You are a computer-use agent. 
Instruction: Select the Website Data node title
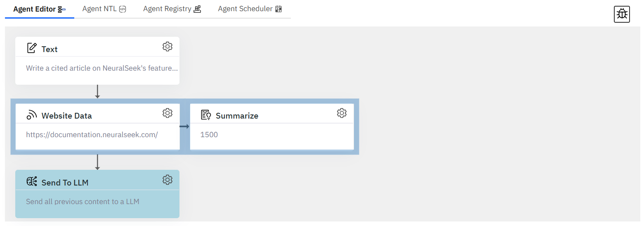tap(66, 116)
